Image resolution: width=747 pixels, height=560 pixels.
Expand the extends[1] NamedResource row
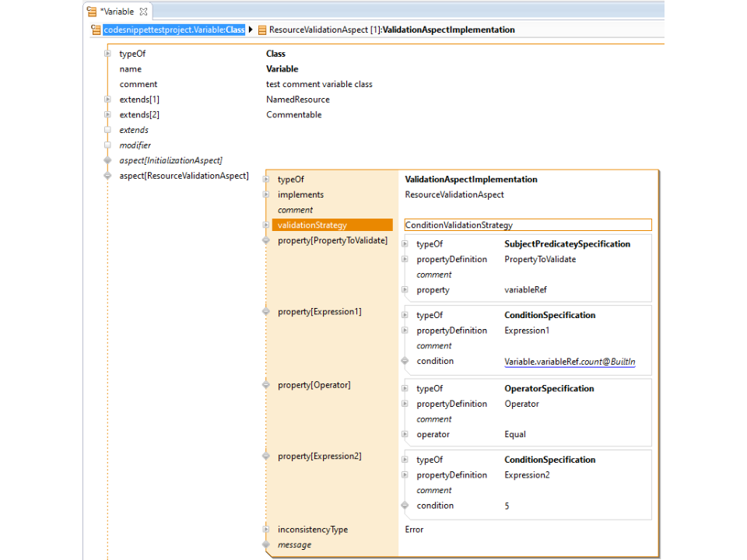[x=108, y=100]
